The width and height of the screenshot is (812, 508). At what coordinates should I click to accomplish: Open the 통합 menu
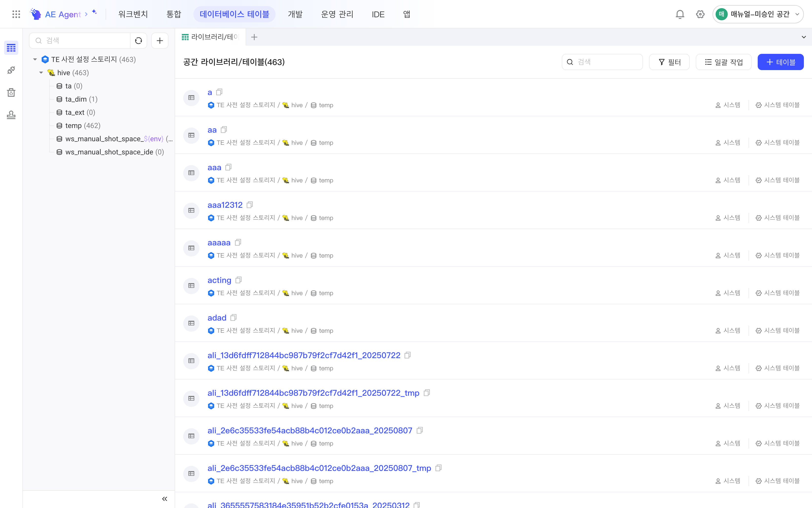coord(174,14)
